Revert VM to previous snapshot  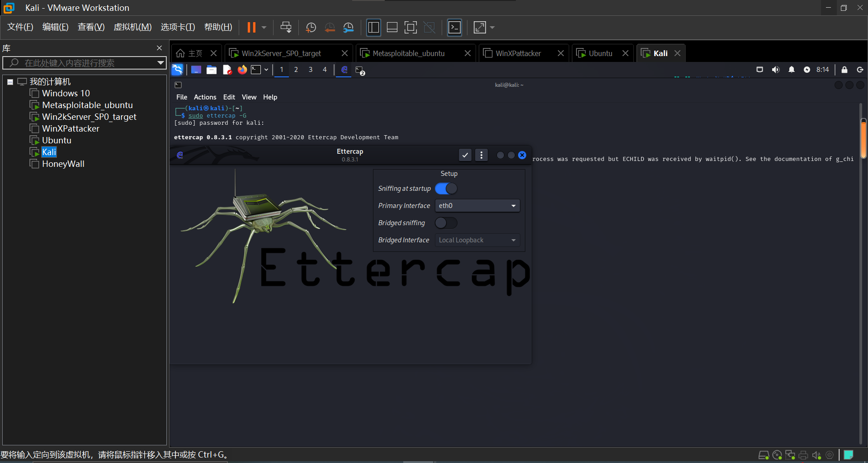(330, 28)
